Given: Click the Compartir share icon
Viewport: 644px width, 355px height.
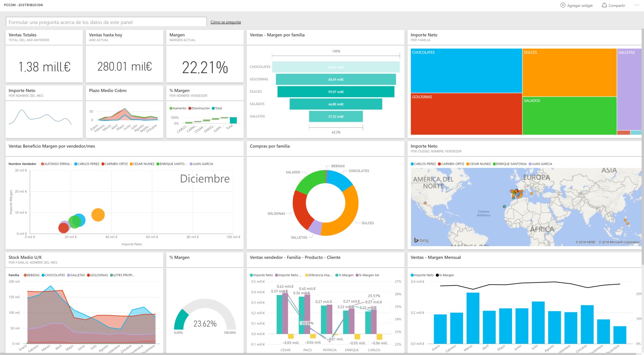Looking at the screenshot, I should tap(604, 5).
